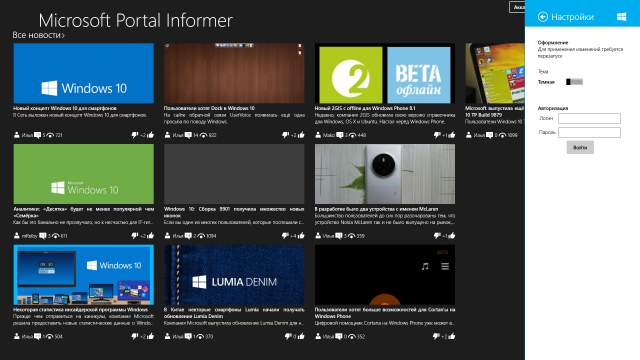Screen dimensions: 640x360
Task: Open the Lumia Denim article thumbnail
Action: point(234,275)
